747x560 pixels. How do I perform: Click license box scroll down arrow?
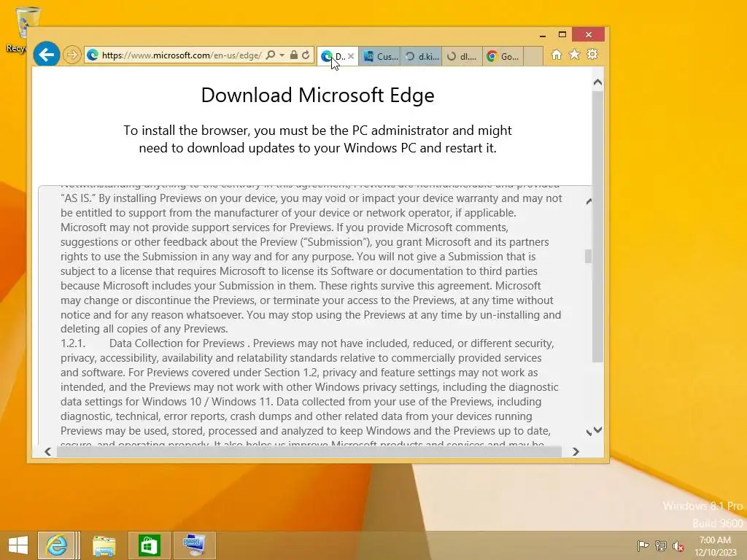pos(589,432)
